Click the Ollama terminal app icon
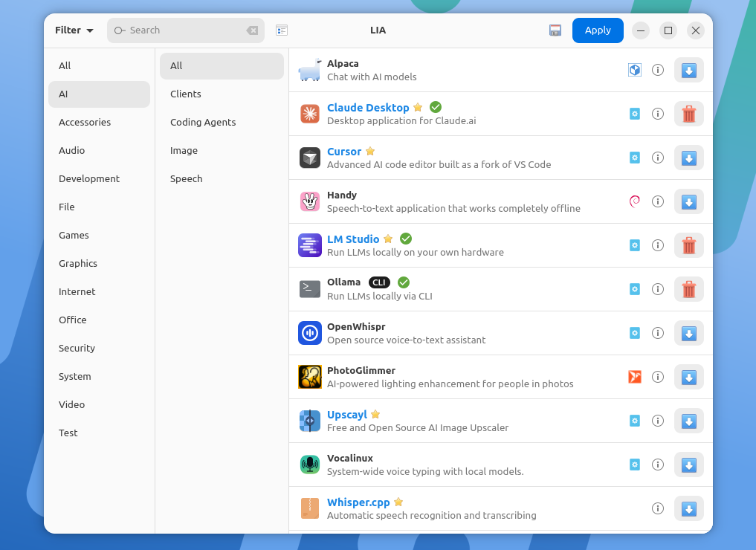Viewport: 756px width, 550px height. point(310,289)
